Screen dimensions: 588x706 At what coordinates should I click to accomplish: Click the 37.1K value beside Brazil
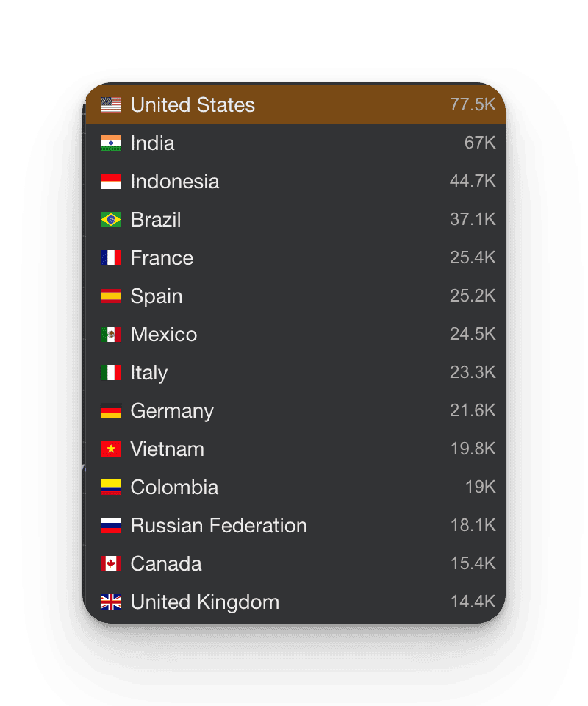[x=473, y=219]
